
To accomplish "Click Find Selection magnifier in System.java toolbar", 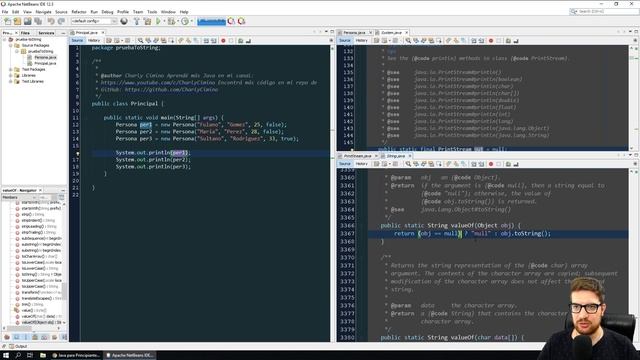I will (x=408, y=40).
